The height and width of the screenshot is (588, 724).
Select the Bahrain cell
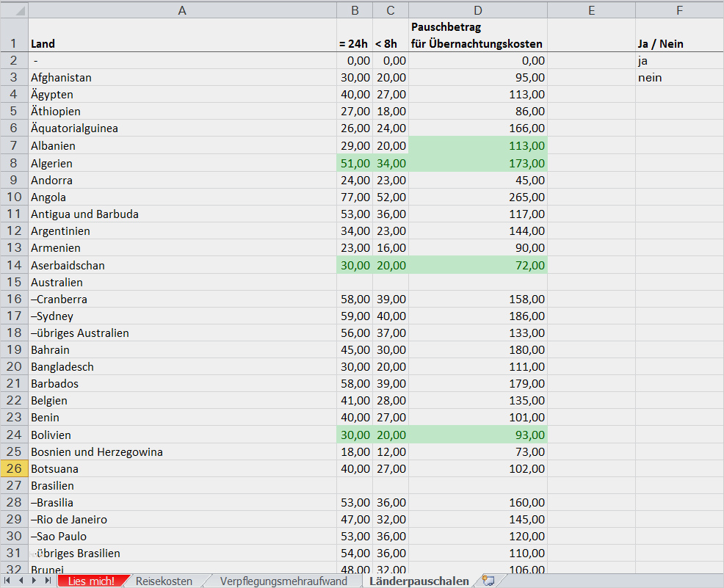(x=182, y=349)
